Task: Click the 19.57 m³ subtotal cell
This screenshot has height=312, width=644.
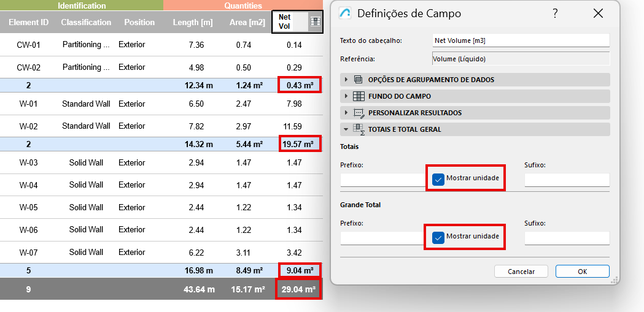Action: point(300,144)
